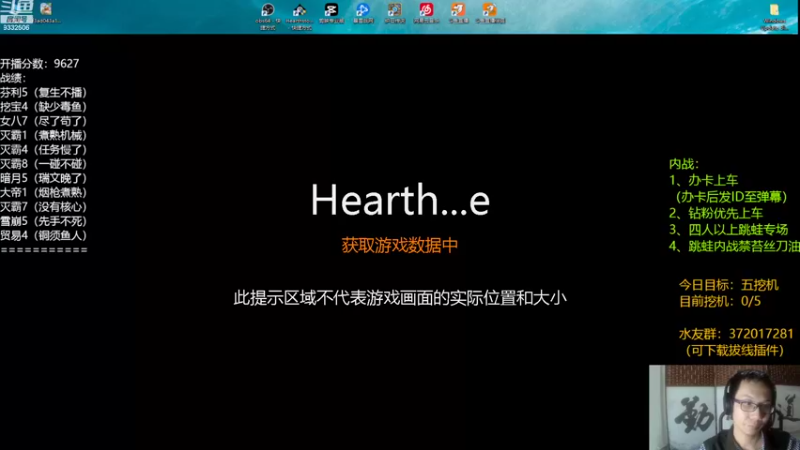Click the '此提示区域不代表游戏画面的实际位置和大小' notice
800x450 pixels.
(400, 298)
